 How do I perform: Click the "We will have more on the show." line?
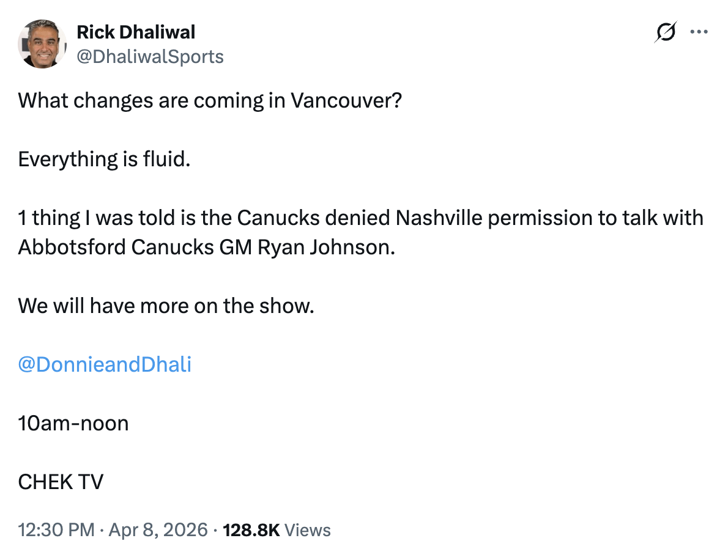click(x=166, y=306)
